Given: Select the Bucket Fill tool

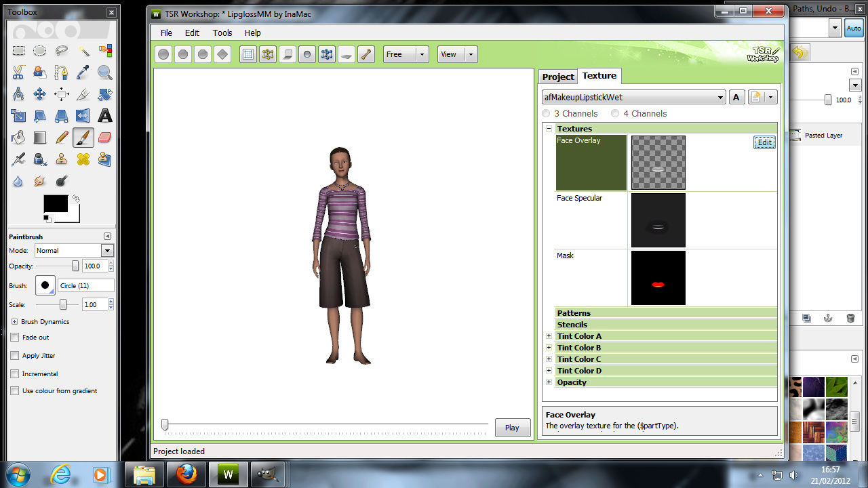Looking at the screenshot, I should tap(18, 138).
